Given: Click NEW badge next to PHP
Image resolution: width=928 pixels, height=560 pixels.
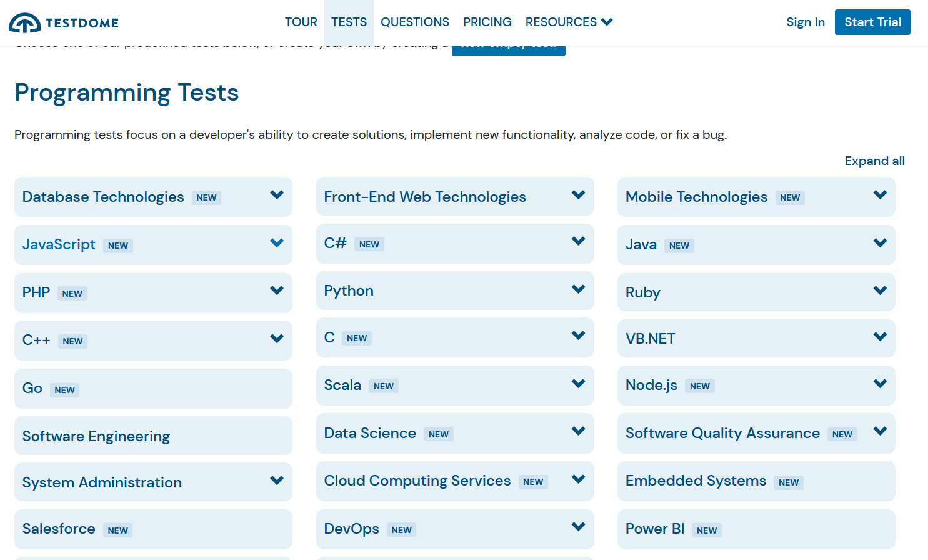Looking at the screenshot, I should pyautogui.click(x=72, y=294).
